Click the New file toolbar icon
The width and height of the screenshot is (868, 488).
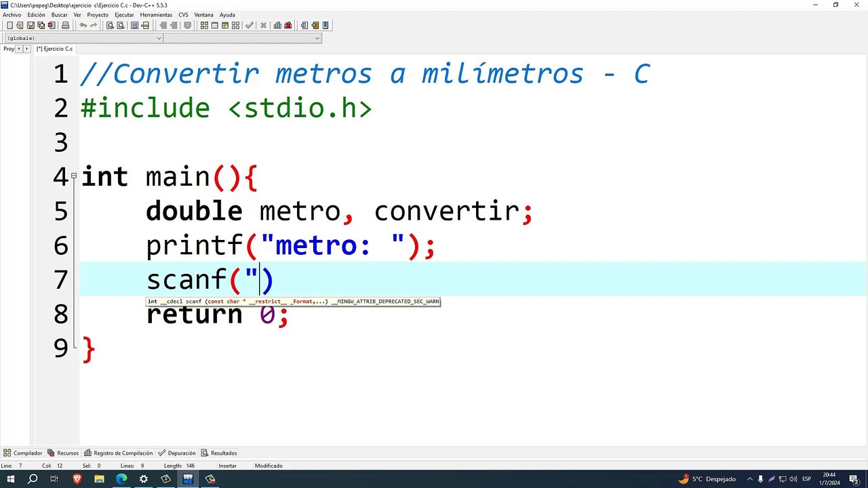pos(9,26)
